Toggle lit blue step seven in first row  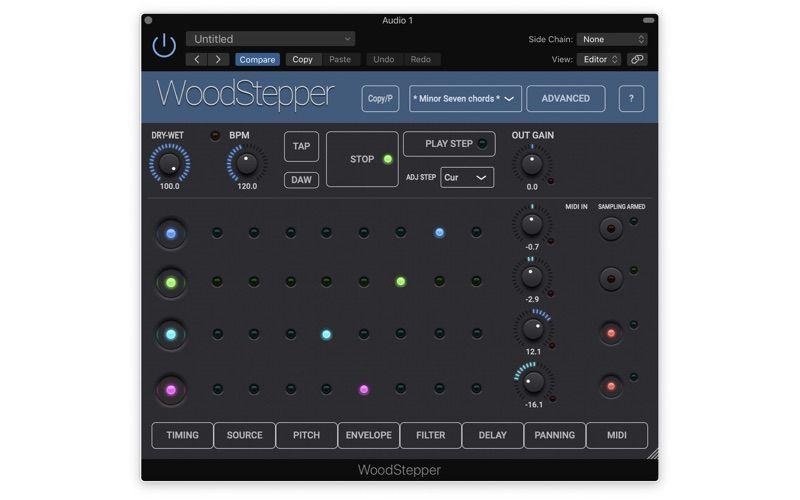tap(439, 233)
